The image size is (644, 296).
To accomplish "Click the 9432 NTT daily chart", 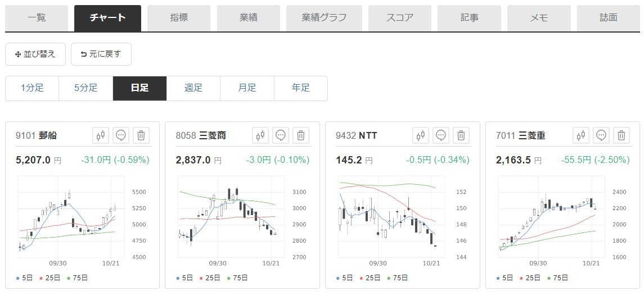I will tap(388, 219).
